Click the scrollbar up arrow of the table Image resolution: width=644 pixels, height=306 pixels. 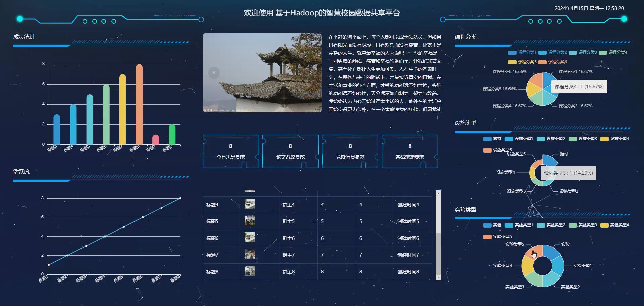pos(438,193)
